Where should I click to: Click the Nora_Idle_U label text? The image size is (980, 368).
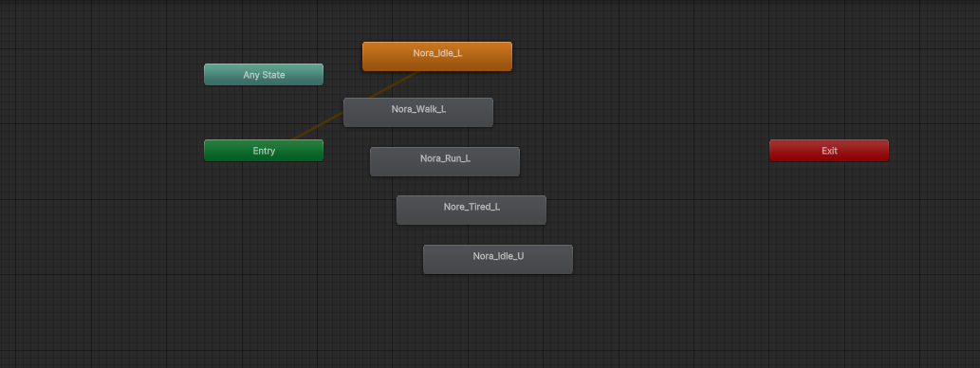coord(498,255)
